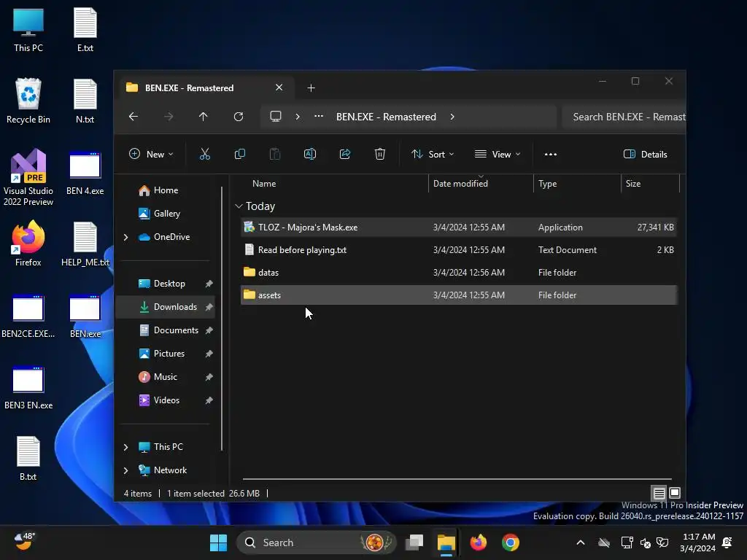Click chevron after BEN.EXE - Remastered breadcrumb

click(452, 117)
